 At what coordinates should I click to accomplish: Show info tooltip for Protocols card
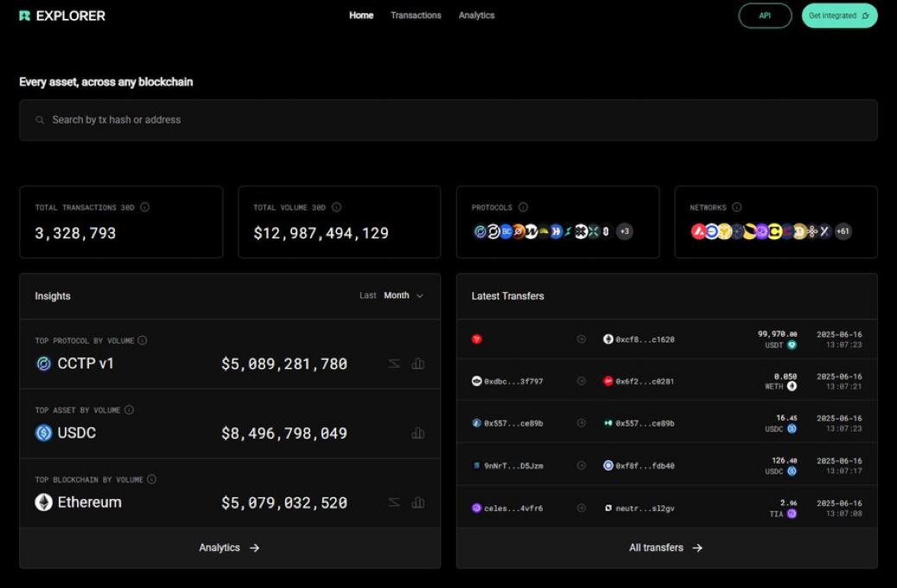[523, 207]
